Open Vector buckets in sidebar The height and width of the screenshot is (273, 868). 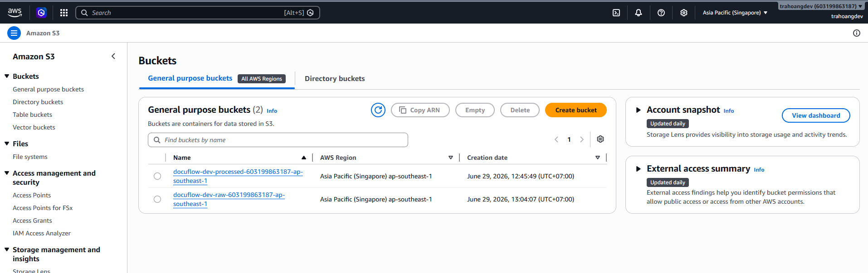pos(34,127)
